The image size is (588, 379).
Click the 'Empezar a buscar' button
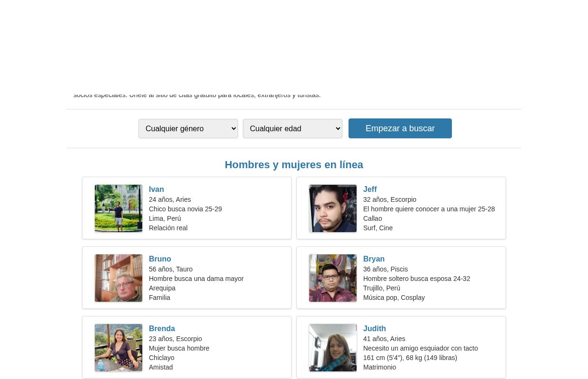(400, 128)
